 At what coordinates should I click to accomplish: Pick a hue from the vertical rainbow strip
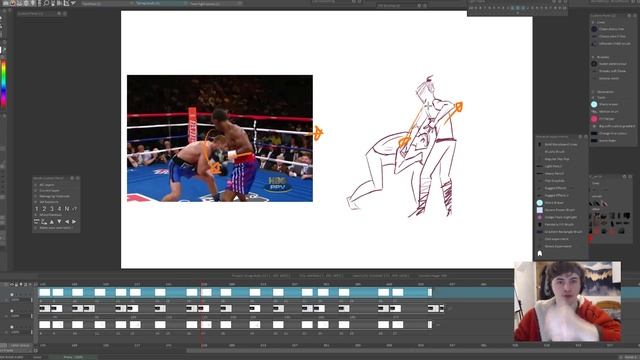tap(4, 84)
